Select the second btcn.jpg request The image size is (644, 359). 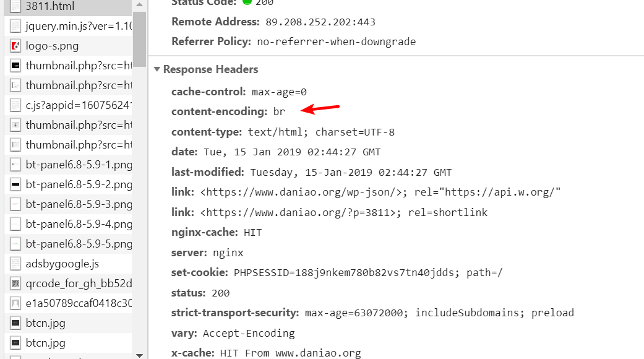(68, 343)
